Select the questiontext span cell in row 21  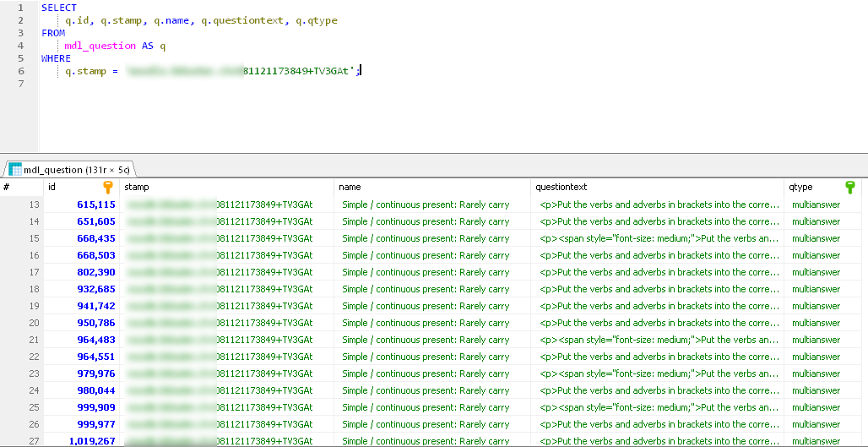657,340
